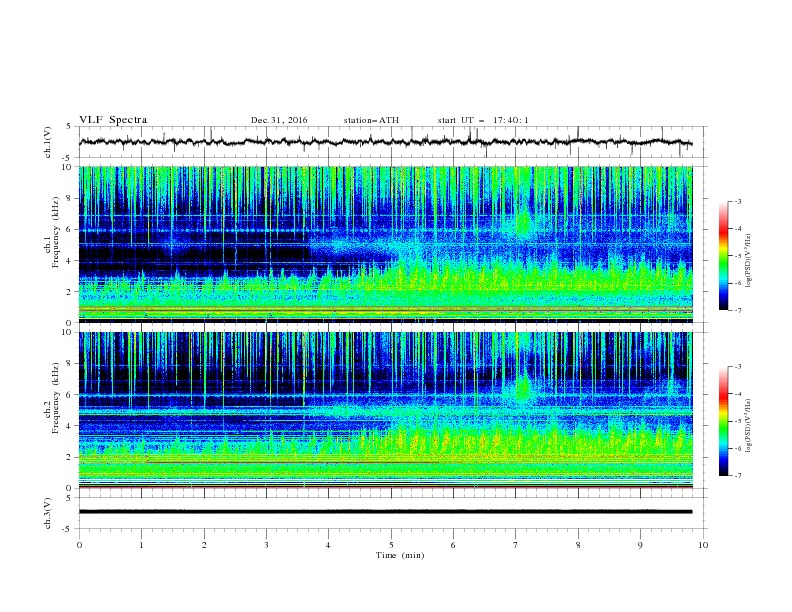
Task: Click the "-3" label on ch.1 color bar
Action: pos(737,201)
